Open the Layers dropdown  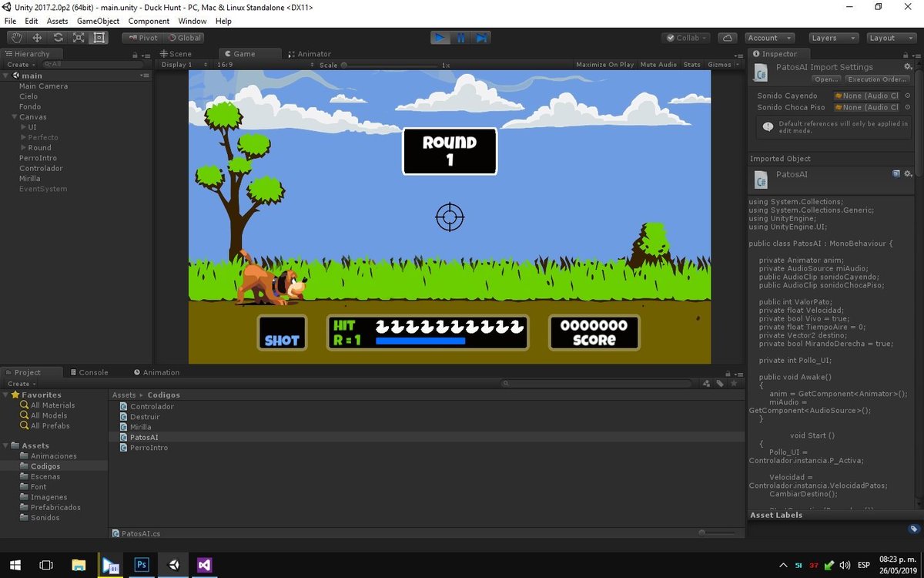click(x=833, y=37)
